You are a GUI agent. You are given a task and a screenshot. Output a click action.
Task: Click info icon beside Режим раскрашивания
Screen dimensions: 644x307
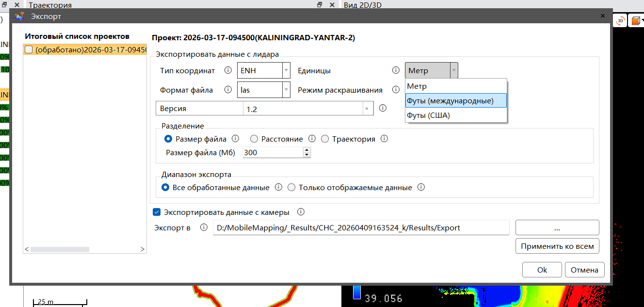396,90
